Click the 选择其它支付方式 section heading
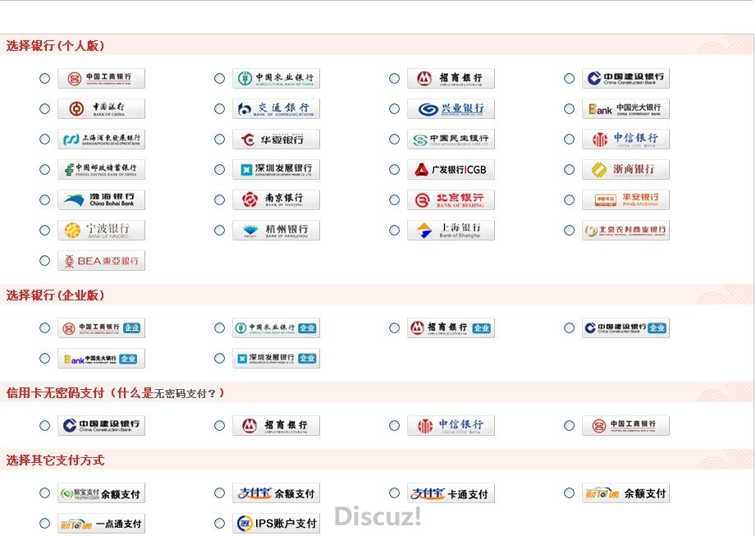This screenshot has height=536, width=756. 55,460
